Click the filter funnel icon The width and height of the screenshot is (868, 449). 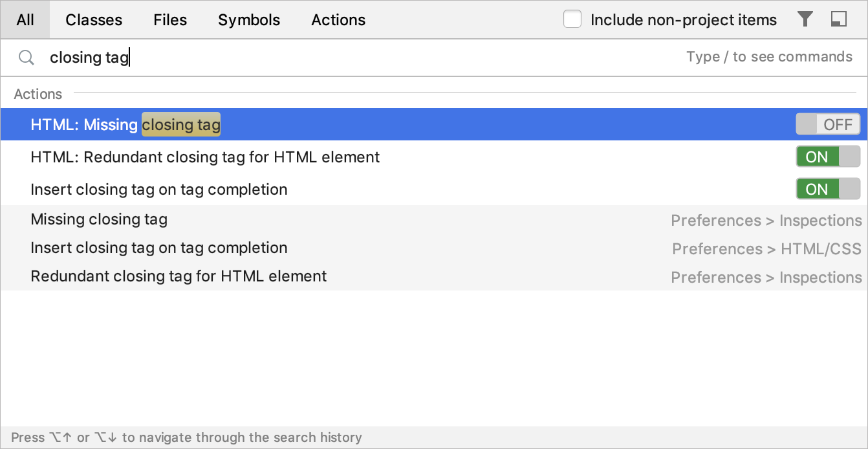[805, 19]
